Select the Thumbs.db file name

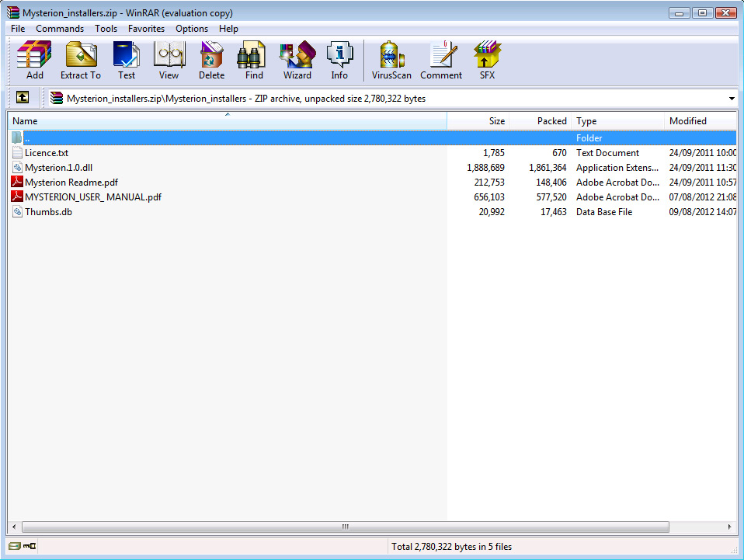pyautogui.click(x=48, y=212)
